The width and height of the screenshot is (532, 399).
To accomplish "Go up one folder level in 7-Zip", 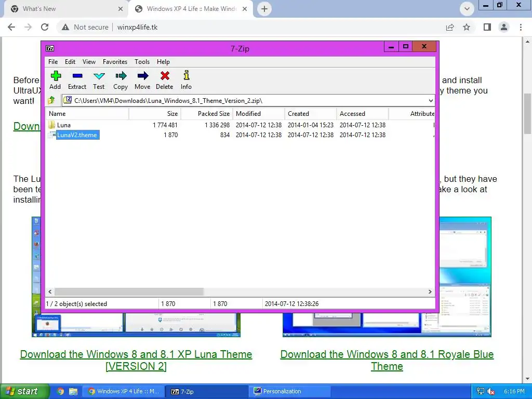I will pos(51,100).
